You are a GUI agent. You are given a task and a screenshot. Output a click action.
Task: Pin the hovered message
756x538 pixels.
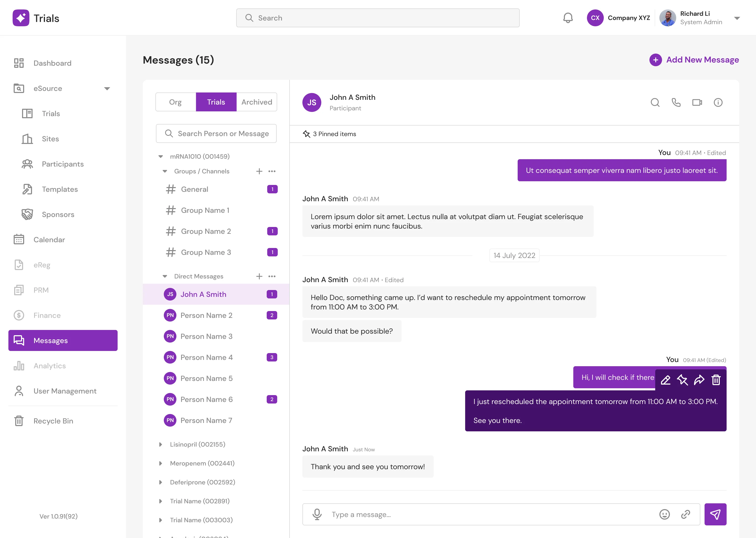tap(682, 380)
